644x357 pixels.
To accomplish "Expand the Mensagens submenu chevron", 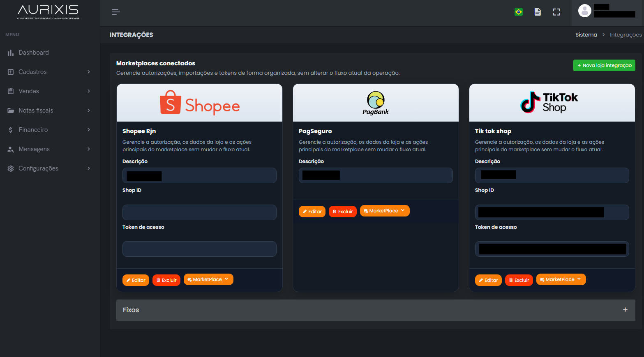I will coord(89,149).
